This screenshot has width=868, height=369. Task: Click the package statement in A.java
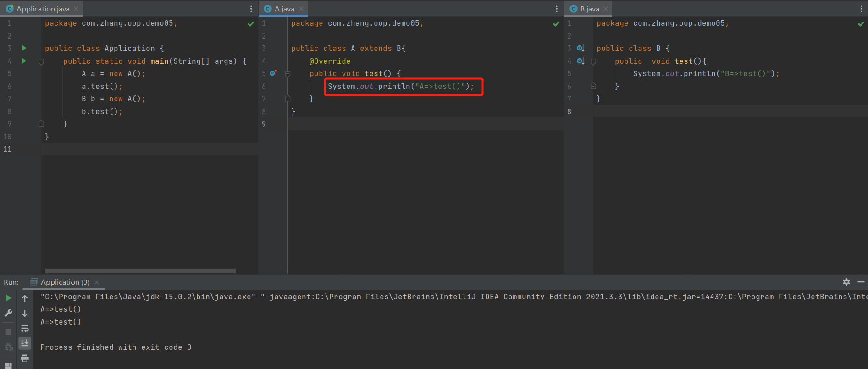(x=357, y=23)
